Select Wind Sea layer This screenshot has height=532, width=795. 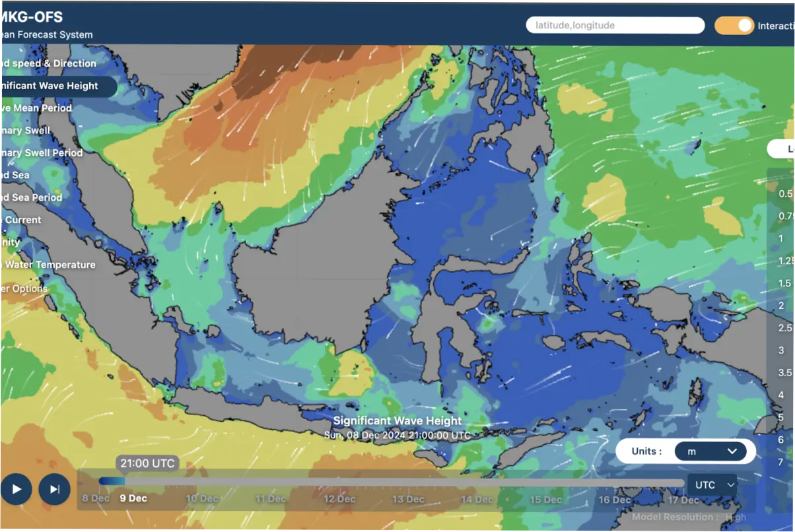pos(16,175)
